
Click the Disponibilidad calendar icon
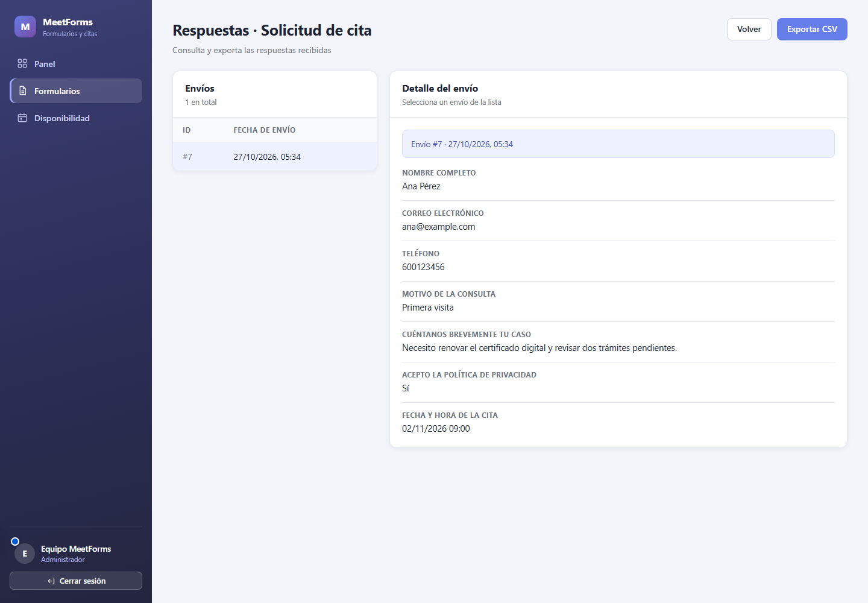pyautogui.click(x=22, y=118)
